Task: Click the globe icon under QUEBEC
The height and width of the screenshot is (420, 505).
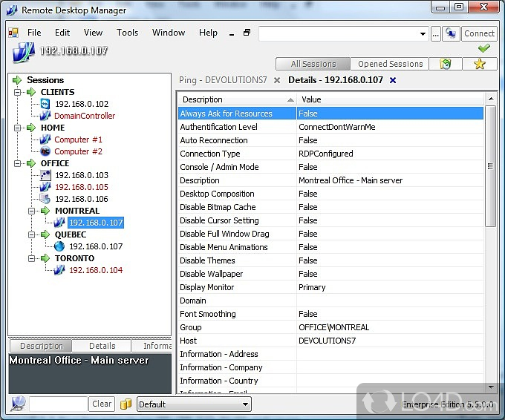Action: pos(59,246)
